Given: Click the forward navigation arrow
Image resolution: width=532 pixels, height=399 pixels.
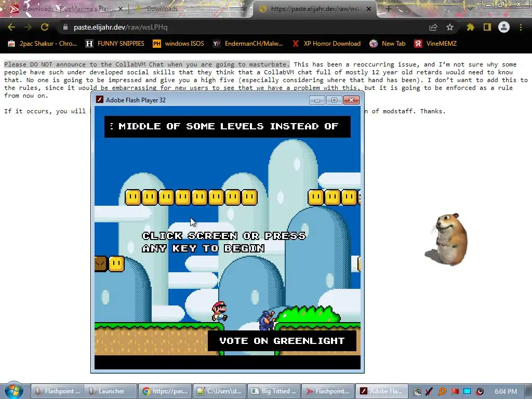Looking at the screenshot, I should [28, 27].
